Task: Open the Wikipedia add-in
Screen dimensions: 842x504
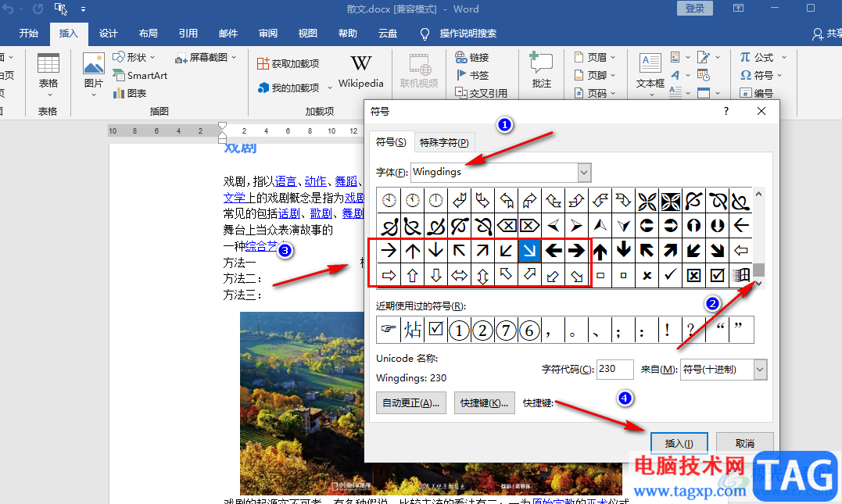Action: (x=361, y=71)
